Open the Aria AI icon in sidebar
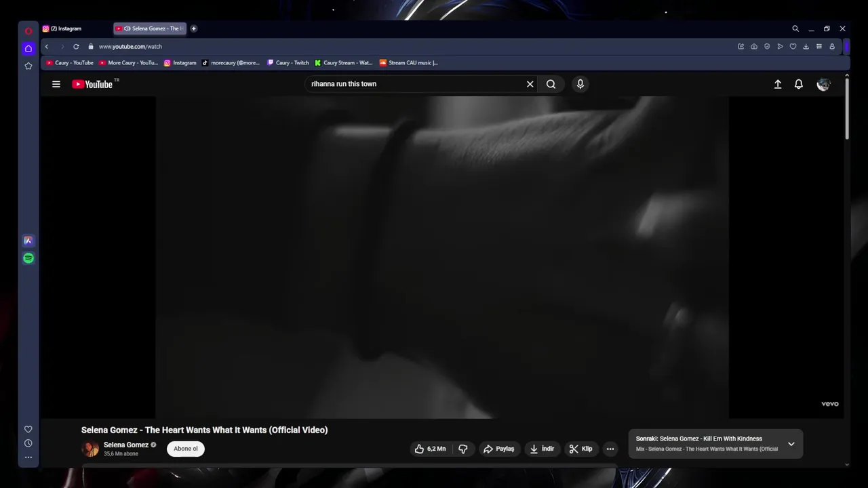 point(28,241)
